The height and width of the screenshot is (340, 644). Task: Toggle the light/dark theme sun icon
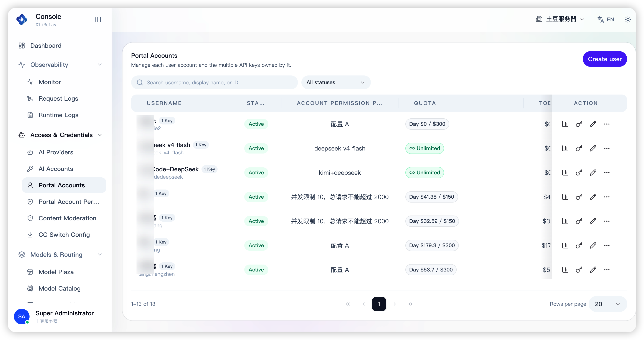[x=628, y=20]
